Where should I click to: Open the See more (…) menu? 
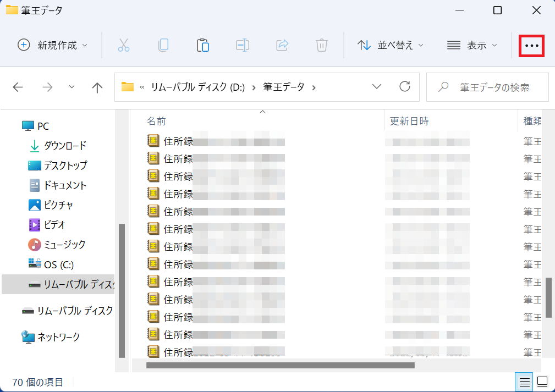click(531, 46)
